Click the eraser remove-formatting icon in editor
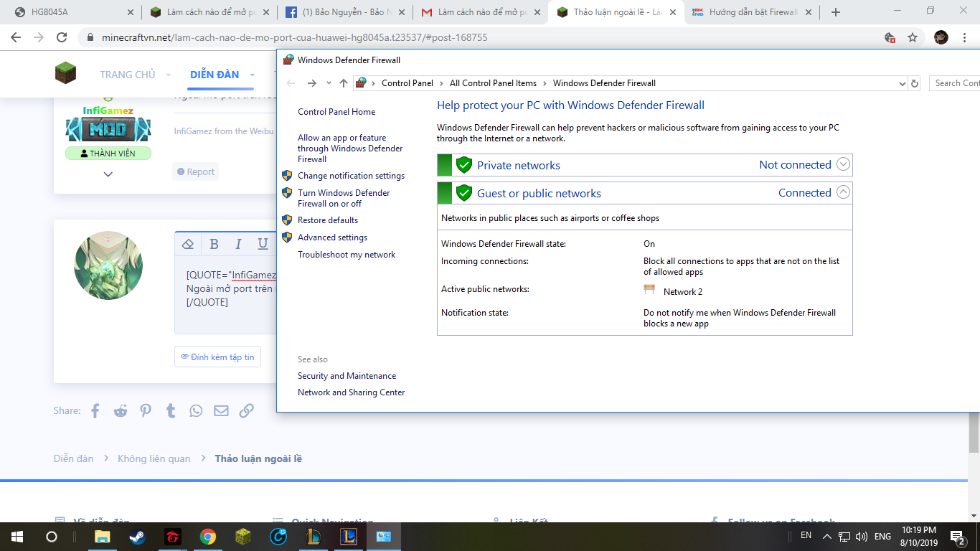Screen dimensions: 980x551 tap(188, 244)
